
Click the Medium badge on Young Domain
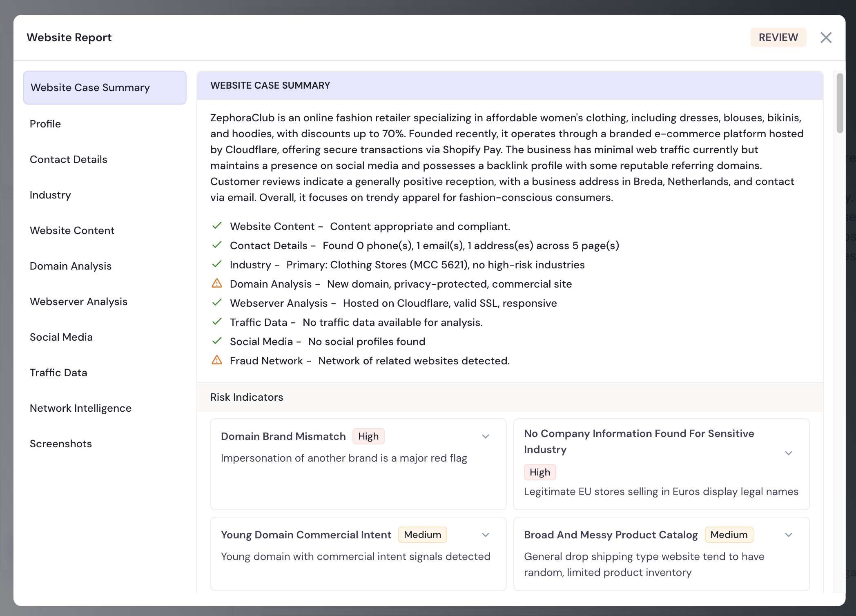click(422, 535)
